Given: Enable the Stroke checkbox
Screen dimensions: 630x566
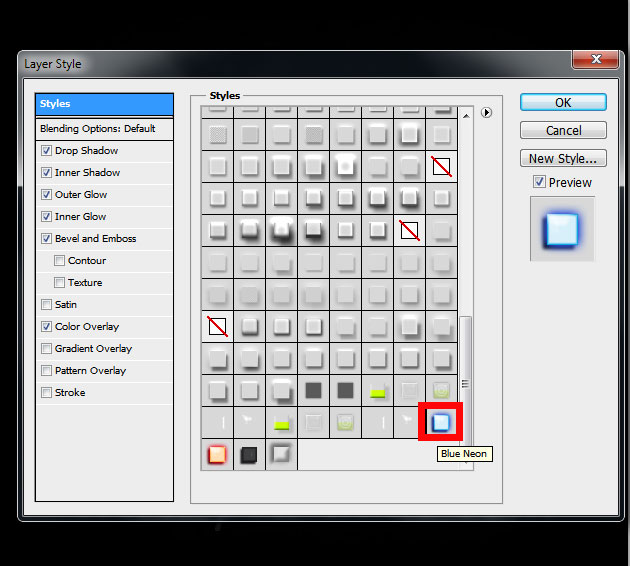Looking at the screenshot, I should (x=47, y=392).
